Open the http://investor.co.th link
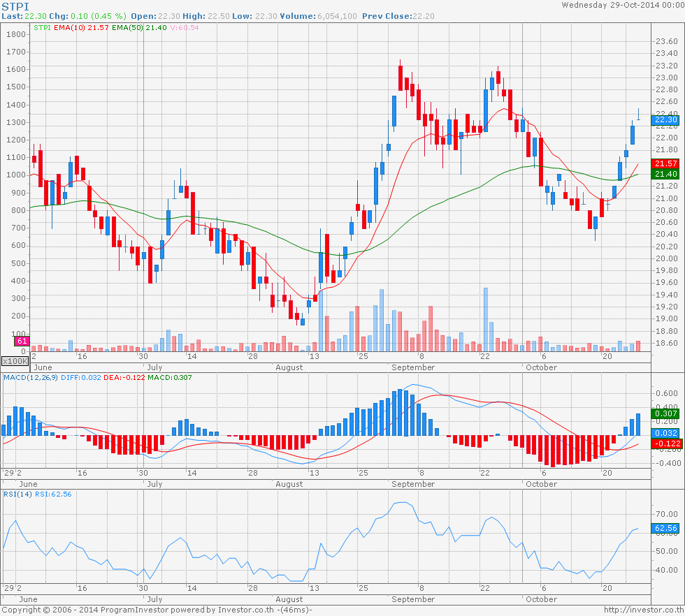The image size is (685, 616). [x=644, y=610]
